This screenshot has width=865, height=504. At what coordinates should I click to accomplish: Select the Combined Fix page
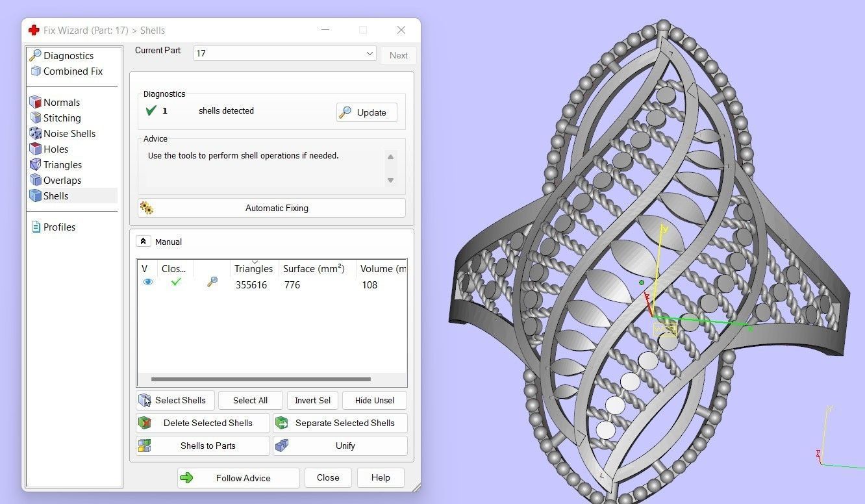[73, 71]
